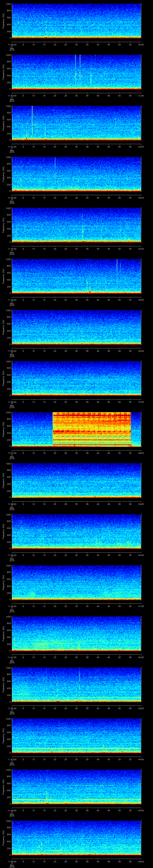The height and width of the screenshot is (868, 153).
Task: Click the 11:38:00 time label
Action: (12, 504)
